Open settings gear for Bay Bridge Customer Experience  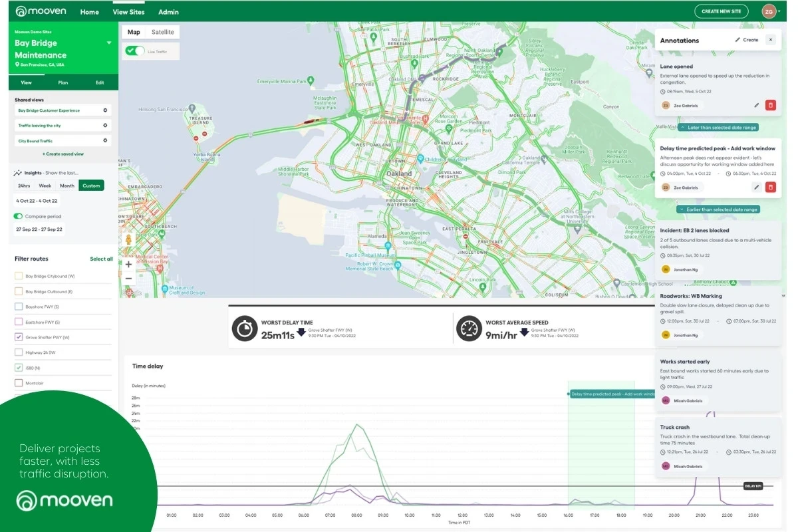[105, 110]
